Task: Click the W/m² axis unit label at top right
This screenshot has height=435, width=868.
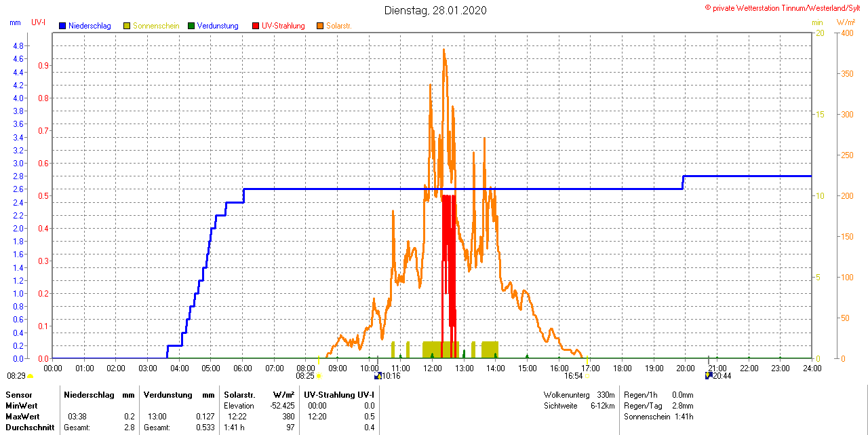Action: coord(846,22)
